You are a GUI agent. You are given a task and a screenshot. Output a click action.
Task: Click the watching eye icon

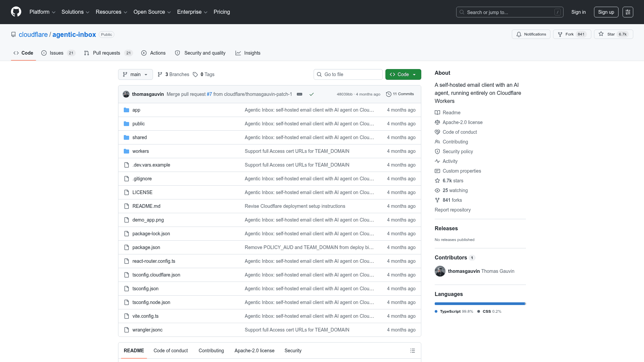pyautogui.click(x=437, y=190)
